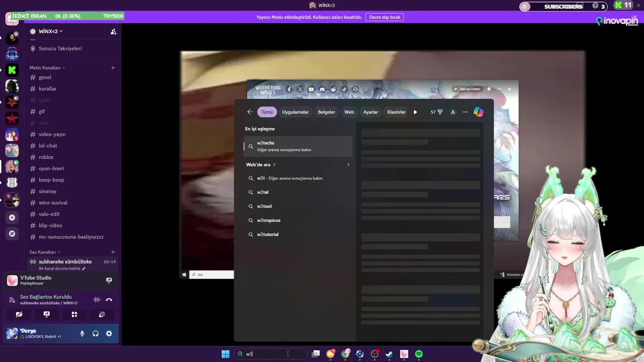Viewport: 644px width, 362px height.
Task: Select the Belgeler search filter
Action: 327,112
